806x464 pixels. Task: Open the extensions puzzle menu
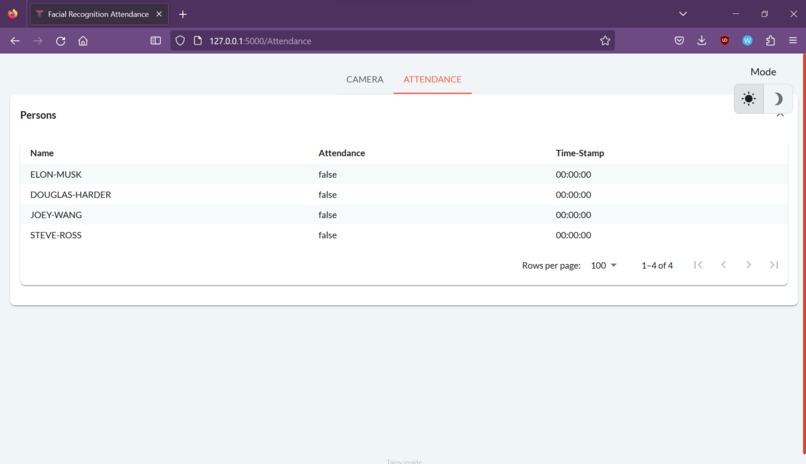click(770, 41)
